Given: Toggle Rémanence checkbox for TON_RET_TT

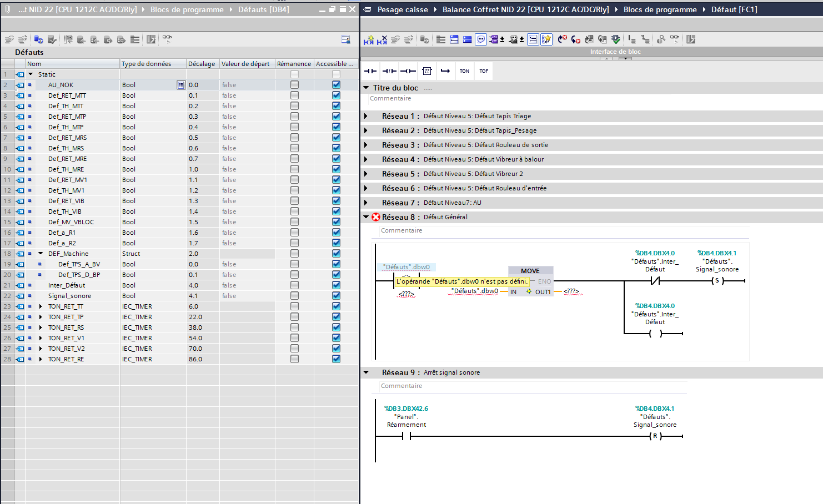Looking at the screenshot, I should [294, 306].
